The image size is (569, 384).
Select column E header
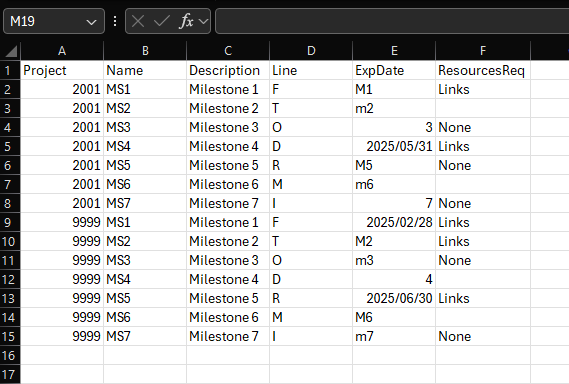point(394,51)
